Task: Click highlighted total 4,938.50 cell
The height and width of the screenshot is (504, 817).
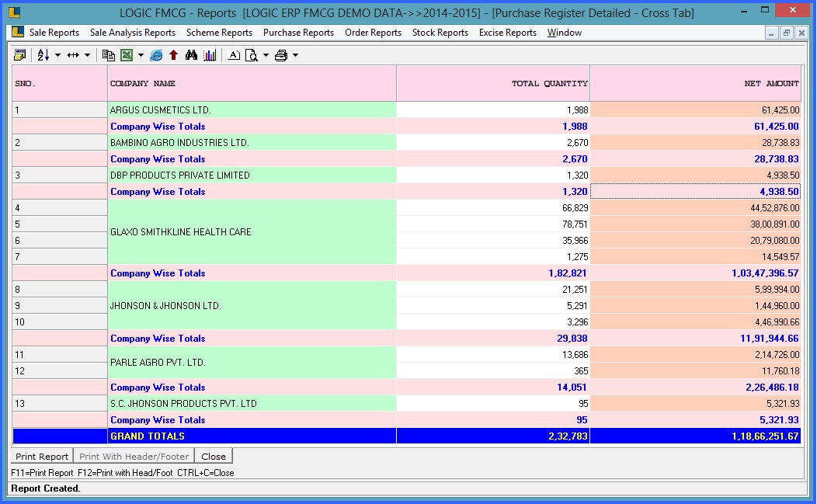Action: (696, 191)
